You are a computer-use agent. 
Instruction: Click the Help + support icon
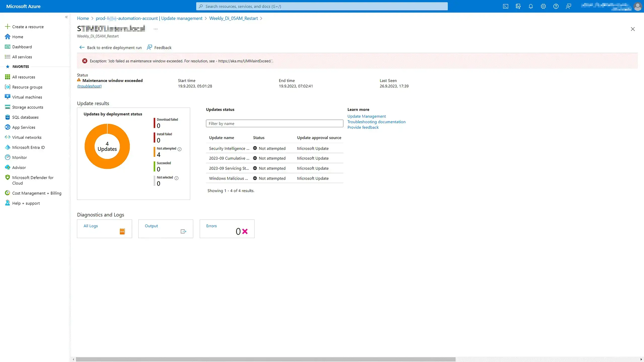[x=8, y=203]
